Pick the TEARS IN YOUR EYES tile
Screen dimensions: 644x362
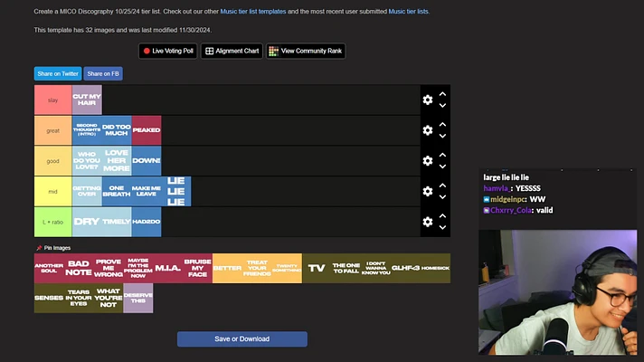pos(79,298)
